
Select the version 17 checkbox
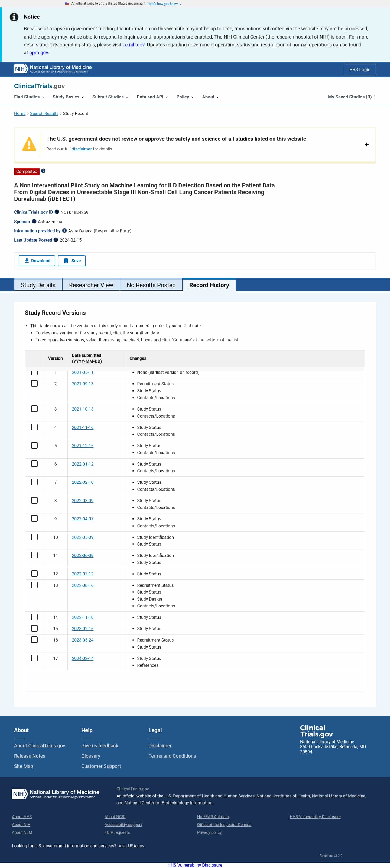tap(34, 658)
